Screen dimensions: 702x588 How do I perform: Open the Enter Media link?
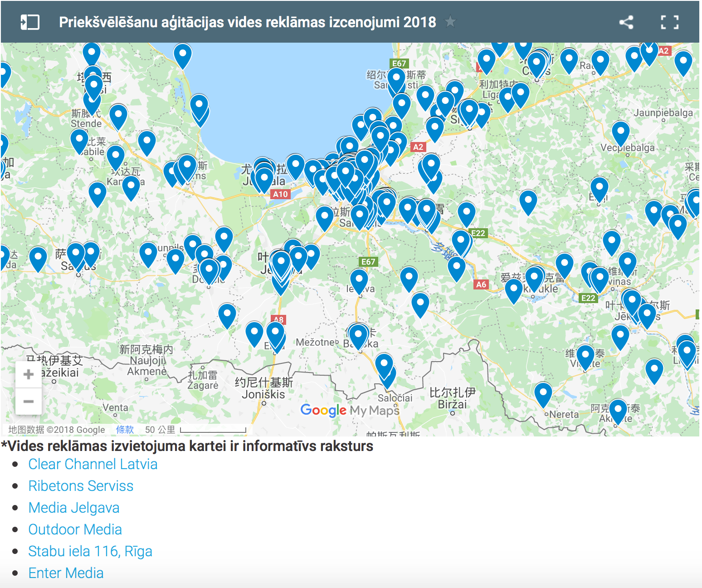point(66,573)
